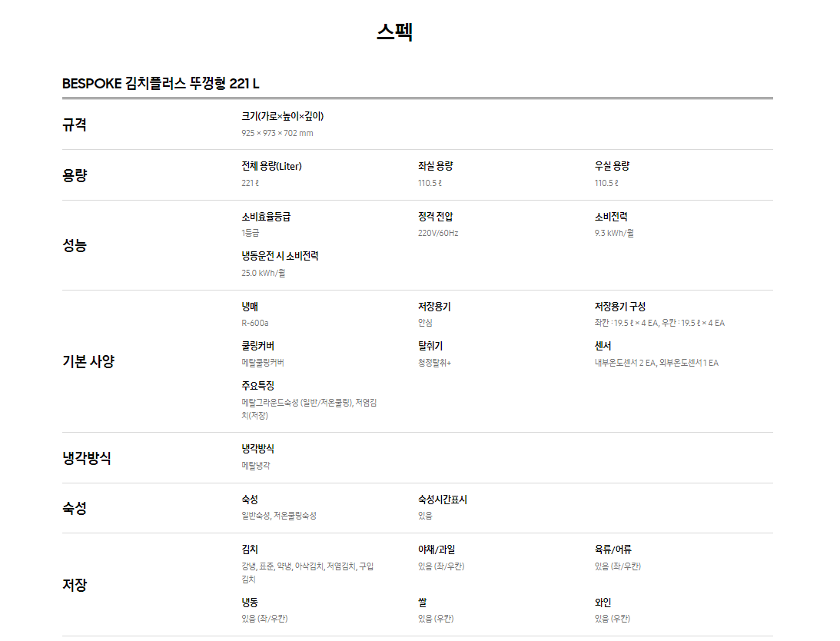Select the 메탈쿨링커버 value
The image size is (840, 641).
tap(263, 363)
